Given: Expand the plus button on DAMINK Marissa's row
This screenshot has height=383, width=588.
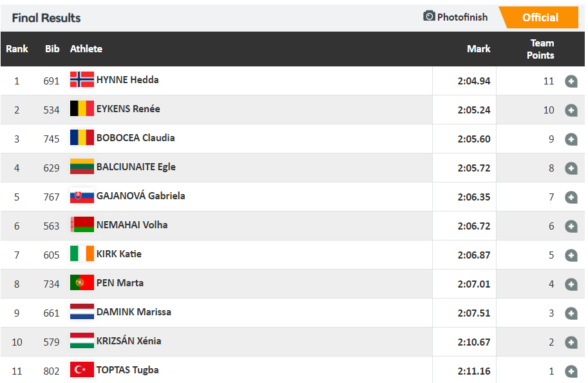Looking at the screenshot, I should pos(571,313).
